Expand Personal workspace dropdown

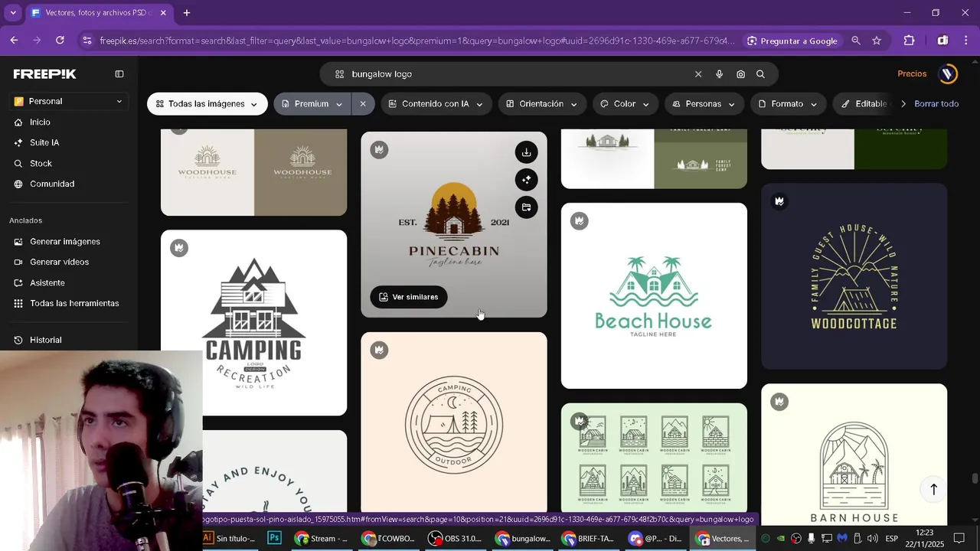69,101
